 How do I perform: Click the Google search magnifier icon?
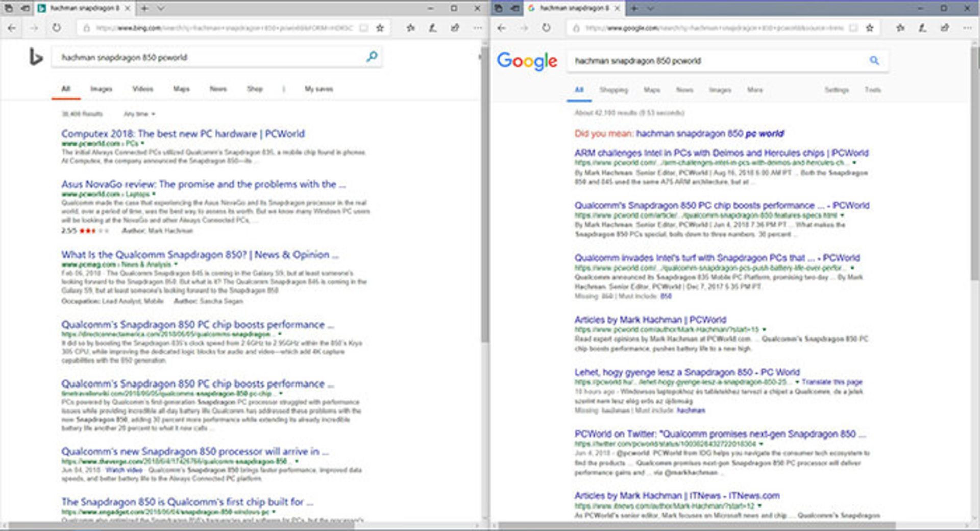(x=874, y=61)
